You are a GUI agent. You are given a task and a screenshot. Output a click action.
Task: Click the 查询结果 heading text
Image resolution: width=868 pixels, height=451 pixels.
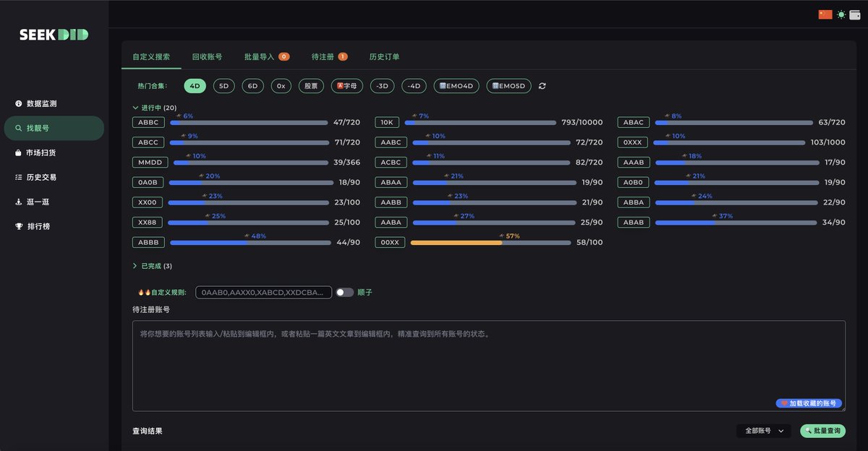coord(148,431)
